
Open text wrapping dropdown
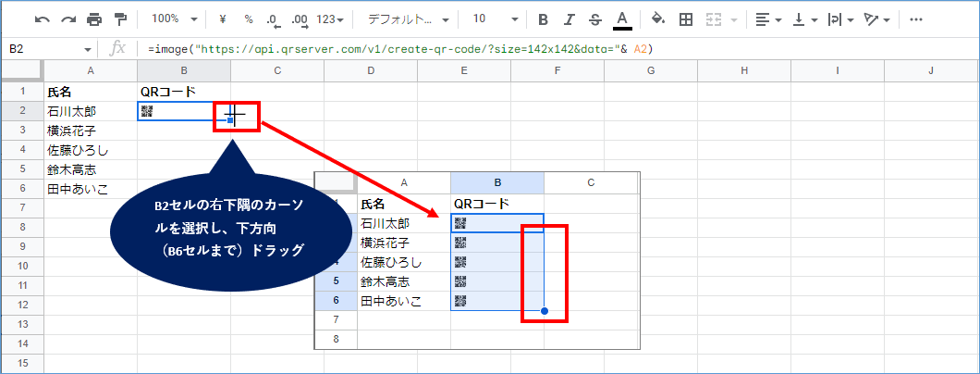click(x=841, y=19)
